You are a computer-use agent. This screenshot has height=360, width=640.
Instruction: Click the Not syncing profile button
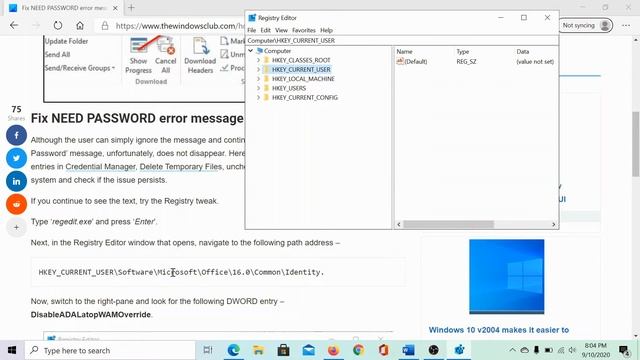586,25
